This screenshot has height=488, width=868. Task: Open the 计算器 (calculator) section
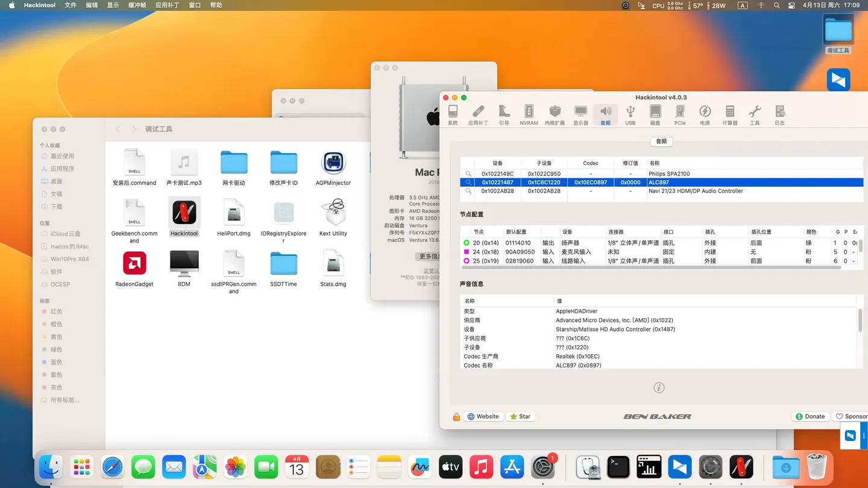[x=730, y=114]
